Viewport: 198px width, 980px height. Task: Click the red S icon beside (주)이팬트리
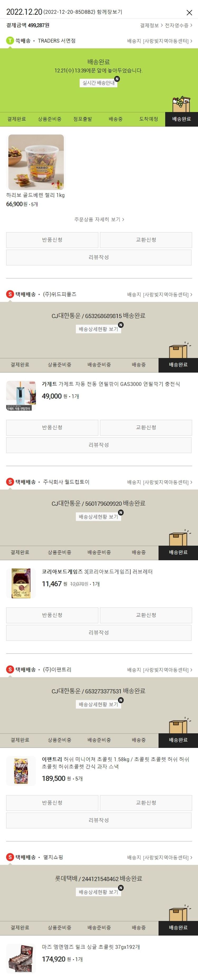coord(10,669)
